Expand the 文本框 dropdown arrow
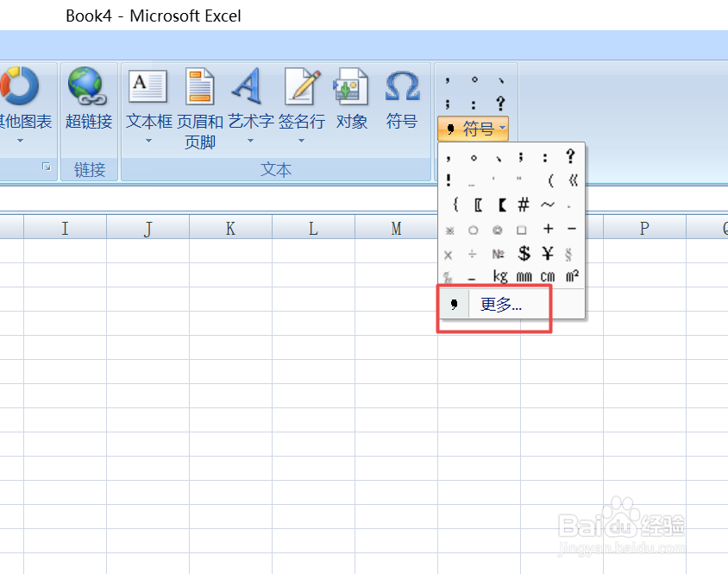This screenshot has width=728, height=574. click(x=148, y=141)
